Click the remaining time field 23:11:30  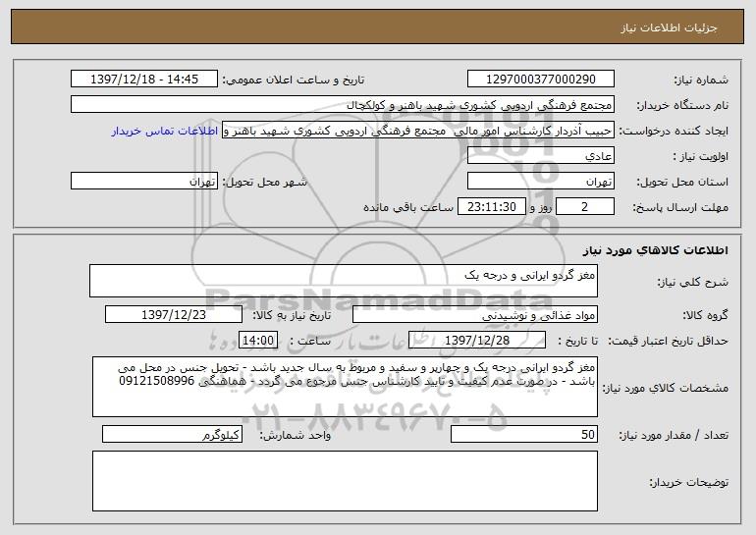(491, 207)
